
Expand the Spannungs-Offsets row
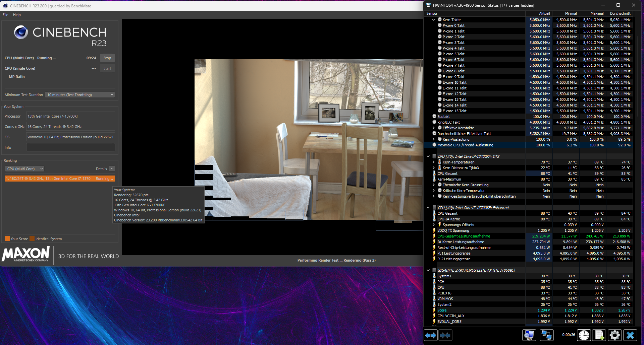[433, 224]
